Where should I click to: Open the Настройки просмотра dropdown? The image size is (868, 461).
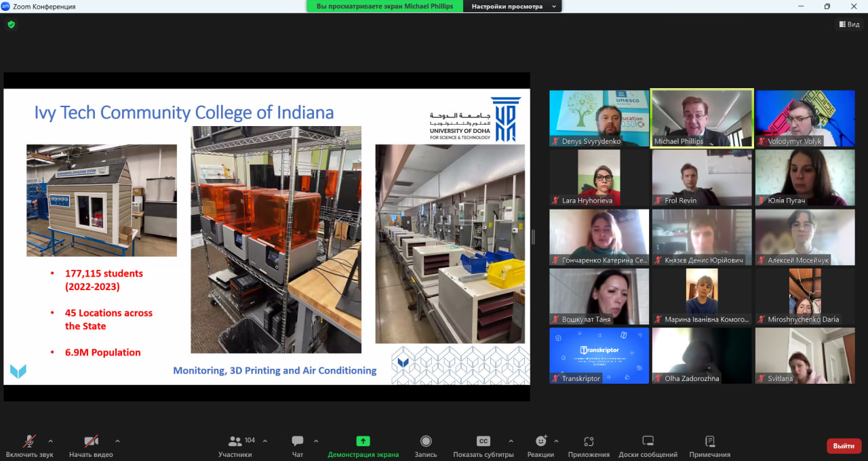(x=512, y=6)
